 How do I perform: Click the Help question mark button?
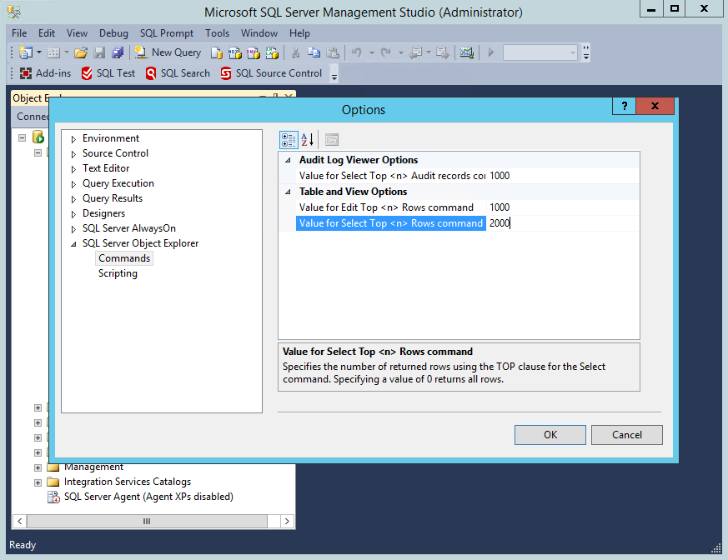(x=623, y=107)
